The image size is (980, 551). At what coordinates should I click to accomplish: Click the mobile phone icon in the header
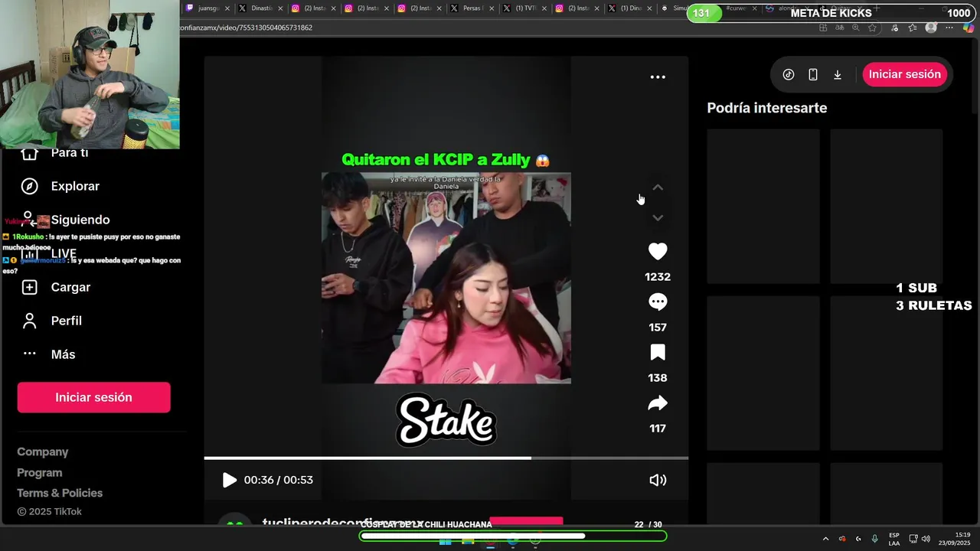[813, 74]
